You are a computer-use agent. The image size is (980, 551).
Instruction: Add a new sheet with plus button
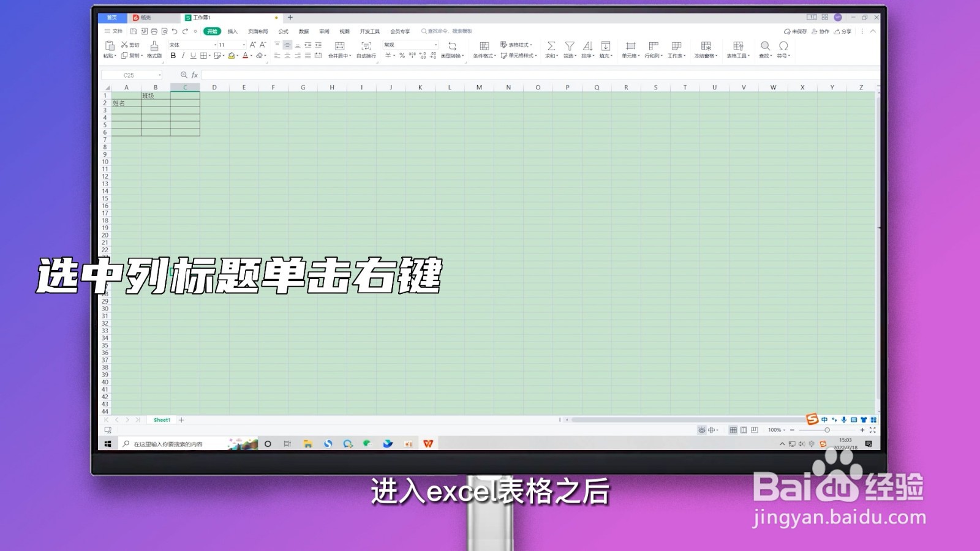[181, 420]
